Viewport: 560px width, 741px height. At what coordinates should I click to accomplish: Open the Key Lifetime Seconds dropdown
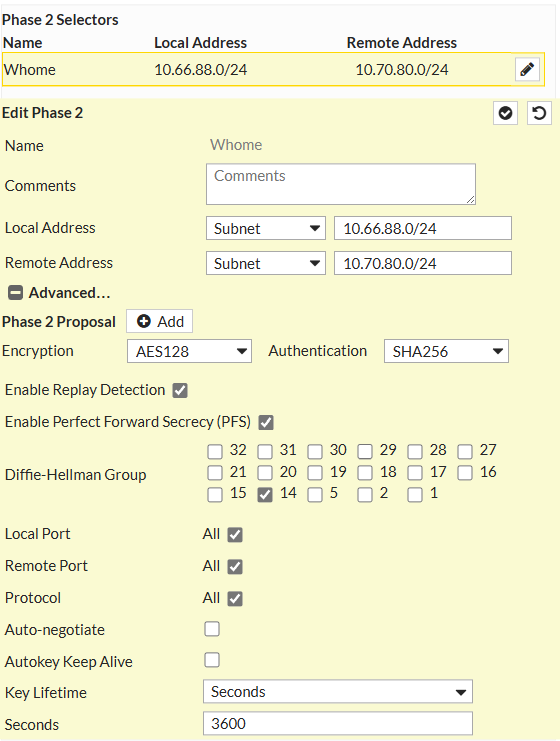[x=338, y=692]
